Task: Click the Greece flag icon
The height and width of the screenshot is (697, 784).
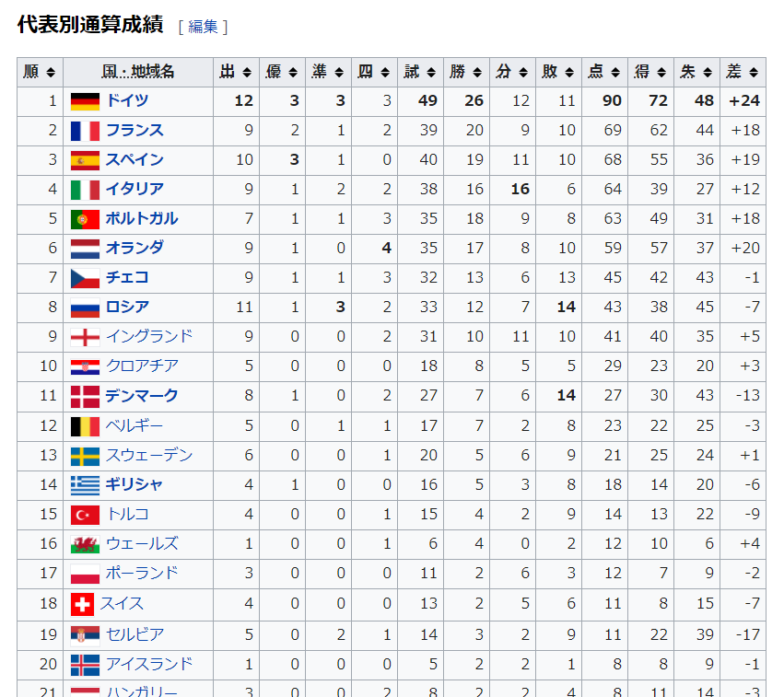Action: (85, 485)
